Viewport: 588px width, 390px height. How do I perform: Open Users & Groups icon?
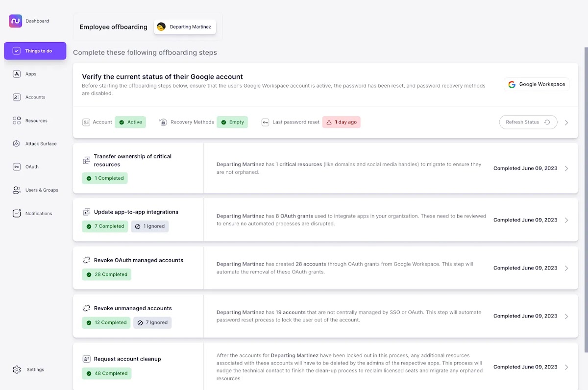point(17,190)
